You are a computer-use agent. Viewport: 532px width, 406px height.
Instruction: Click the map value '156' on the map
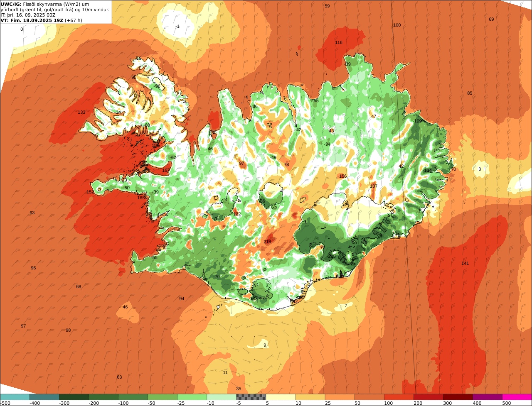343,176
